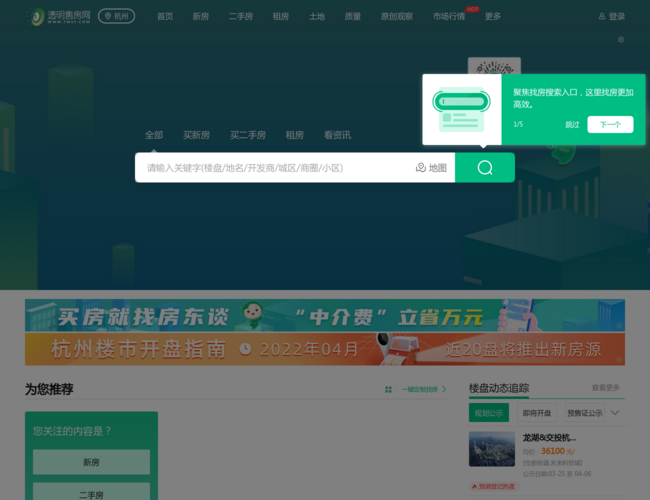Viewport: 650px width, 500px height.
Task: Open the 原创观察 navigation item
Action: pos(397,17)
